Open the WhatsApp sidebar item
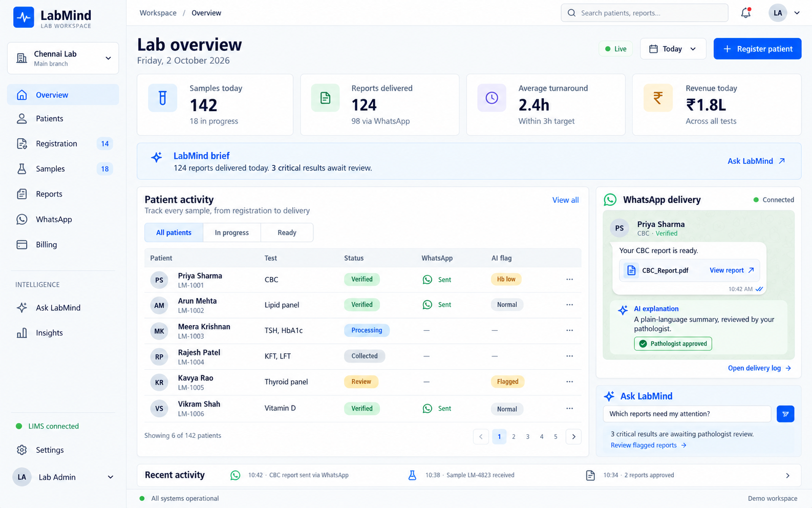 (63, 220)
